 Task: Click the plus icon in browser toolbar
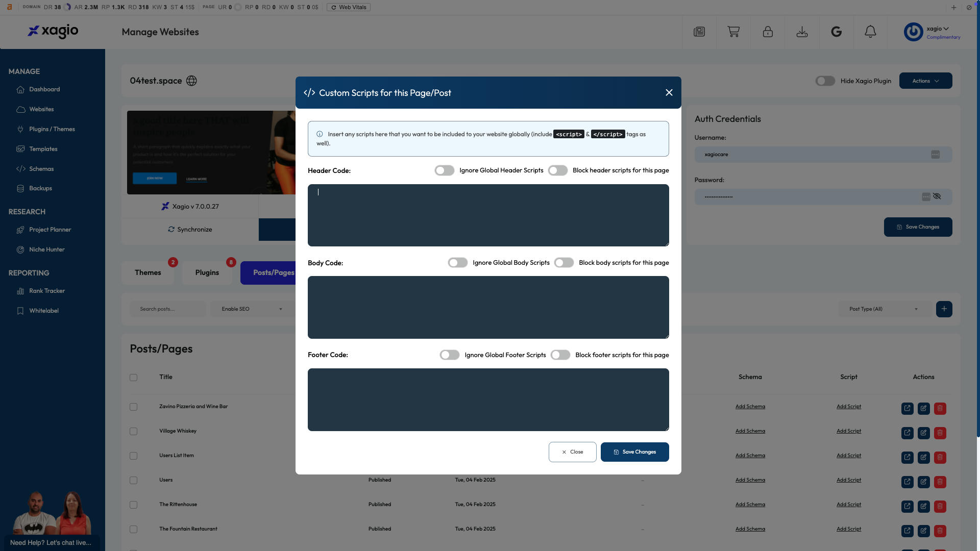pyautogui.click(x=953, y=7)
